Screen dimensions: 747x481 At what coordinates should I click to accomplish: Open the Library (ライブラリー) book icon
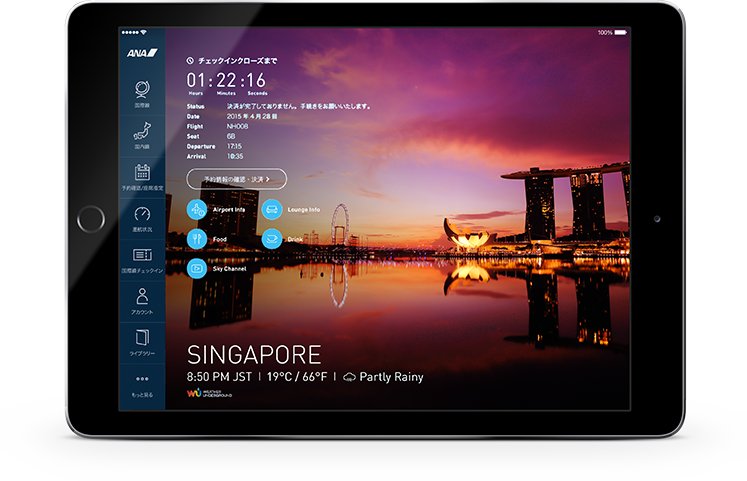(142, 338)
